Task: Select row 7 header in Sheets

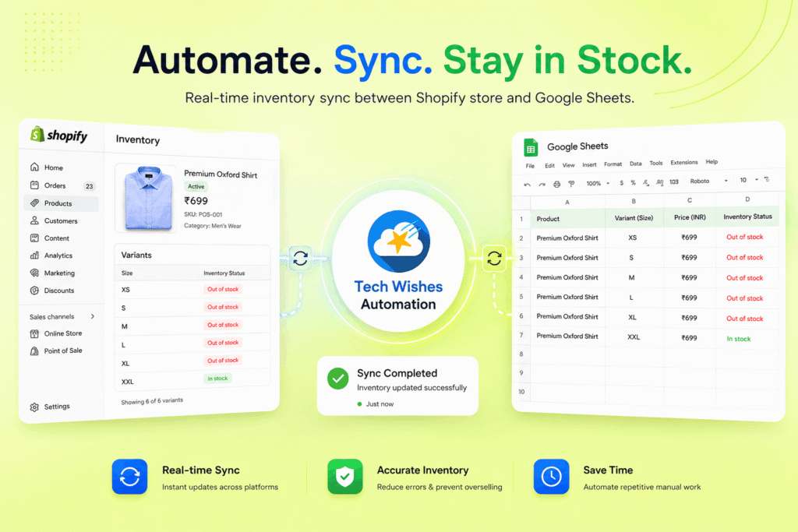Action: (x=521, y=335)
